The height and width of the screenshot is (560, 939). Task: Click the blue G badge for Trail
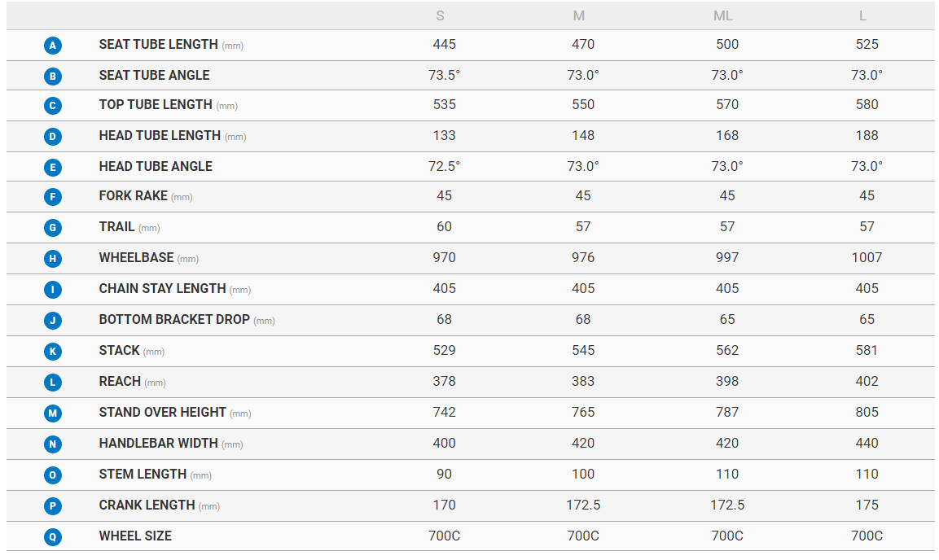[x=53, y=228]
